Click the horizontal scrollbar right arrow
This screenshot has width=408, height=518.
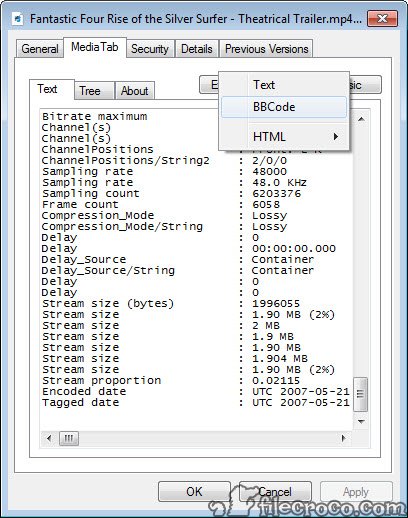tap(343, 438)
